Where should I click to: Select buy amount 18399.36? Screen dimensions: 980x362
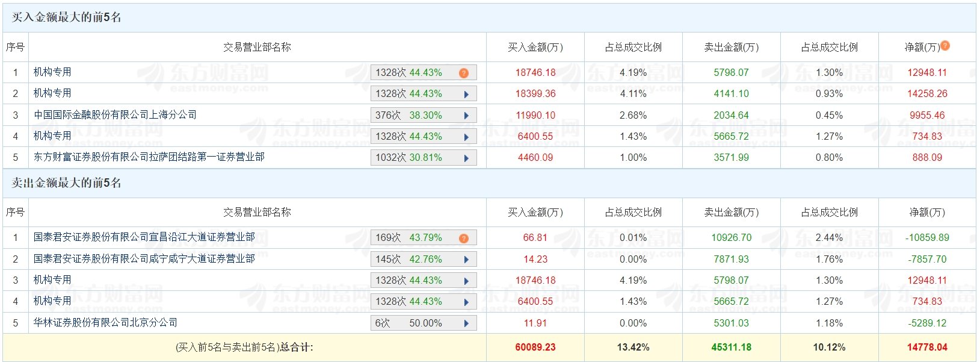pyautogui.click(x=535, y=94)
